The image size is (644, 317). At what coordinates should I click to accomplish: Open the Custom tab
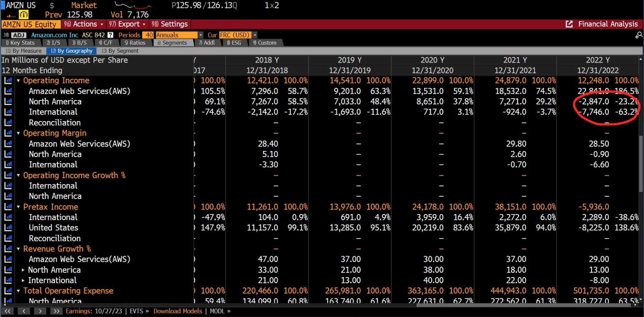(265, 43)
